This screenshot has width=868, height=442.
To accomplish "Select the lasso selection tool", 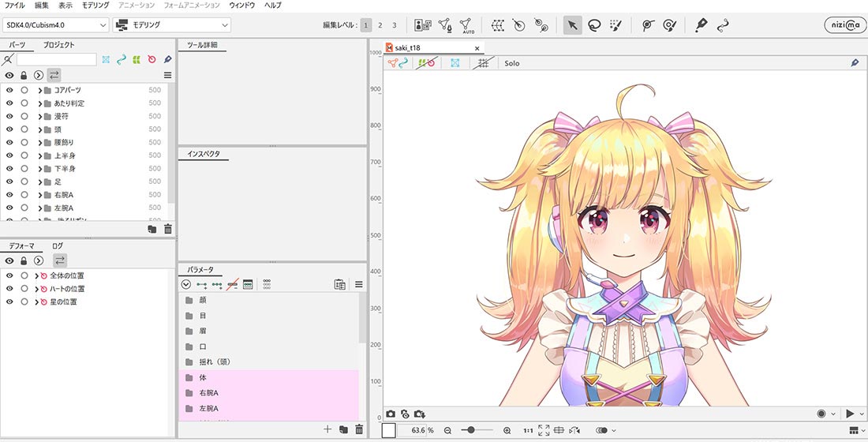I will tap(594, 25).
